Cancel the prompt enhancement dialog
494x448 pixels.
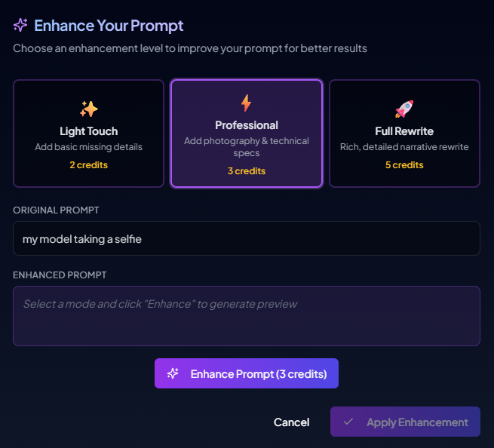pos(291,422)
